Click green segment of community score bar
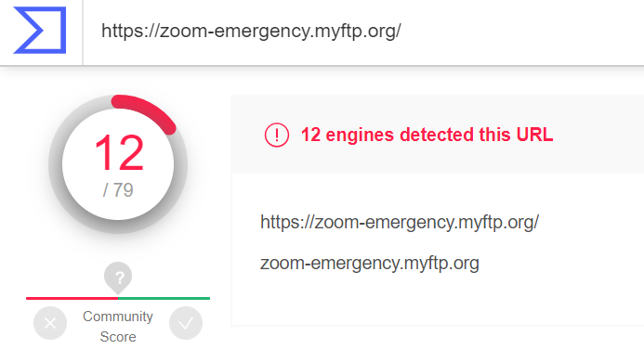This screenshot has width=644, height=362. pyautogui.click(x=164, y=298)
